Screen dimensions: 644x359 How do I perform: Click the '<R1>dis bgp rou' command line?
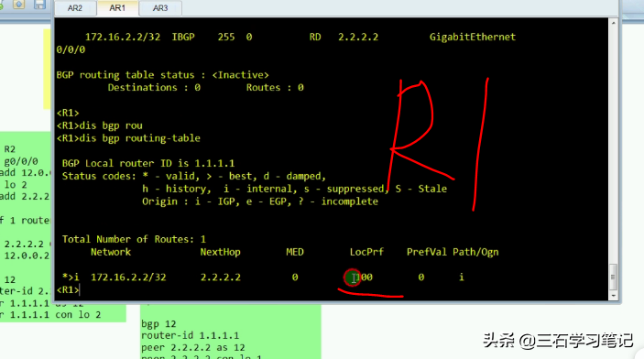point(99,125)
